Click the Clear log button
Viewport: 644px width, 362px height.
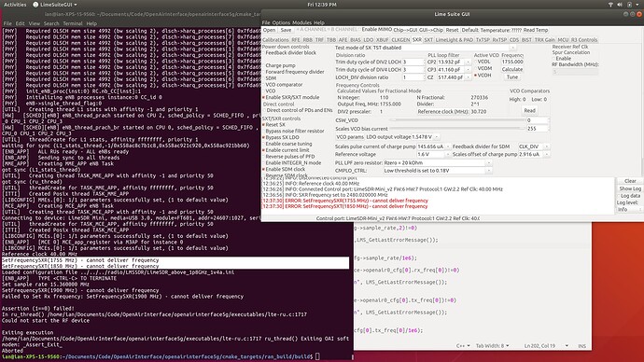(630, 181)
